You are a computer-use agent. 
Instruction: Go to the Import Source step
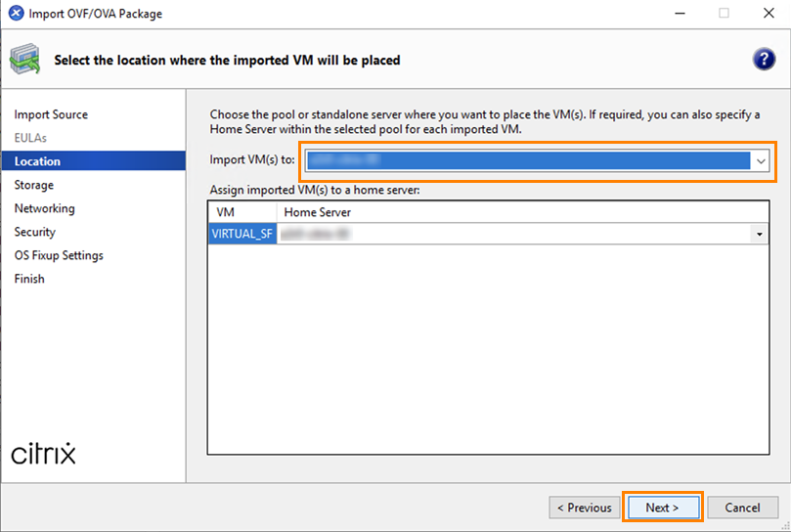pyautogui.click(x=51, y=114)
